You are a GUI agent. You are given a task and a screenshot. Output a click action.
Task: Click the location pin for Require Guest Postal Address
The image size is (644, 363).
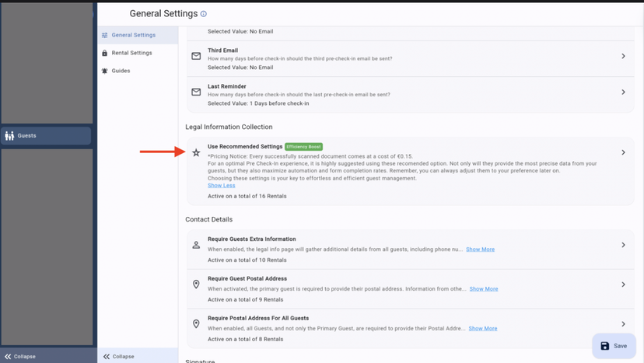point(196,284)
